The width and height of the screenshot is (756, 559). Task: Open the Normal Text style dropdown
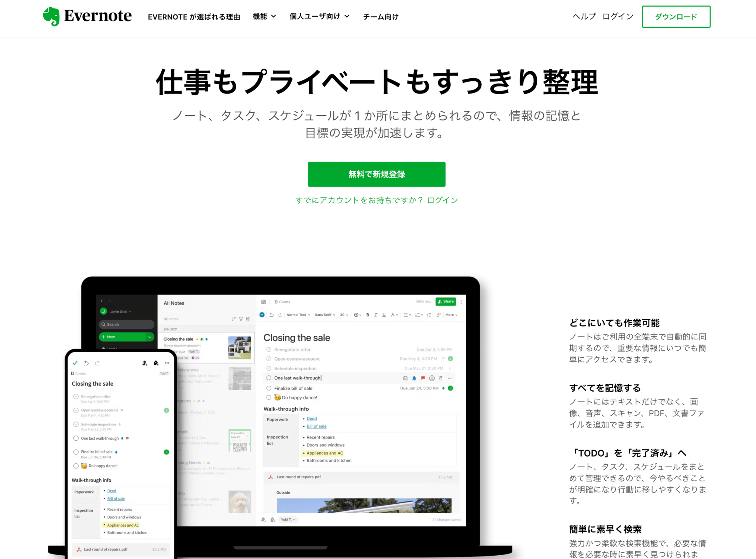pos(298,315)
